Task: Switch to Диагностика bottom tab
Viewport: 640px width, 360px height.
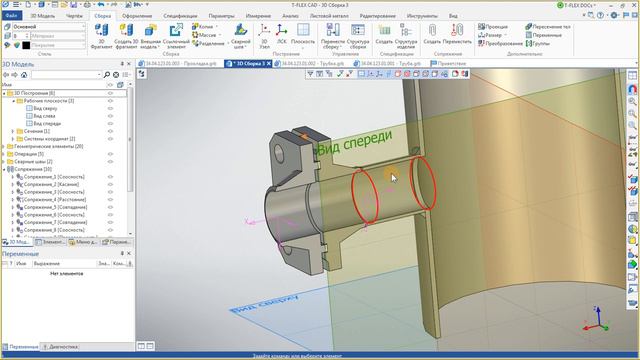Action: coord(60,347)
